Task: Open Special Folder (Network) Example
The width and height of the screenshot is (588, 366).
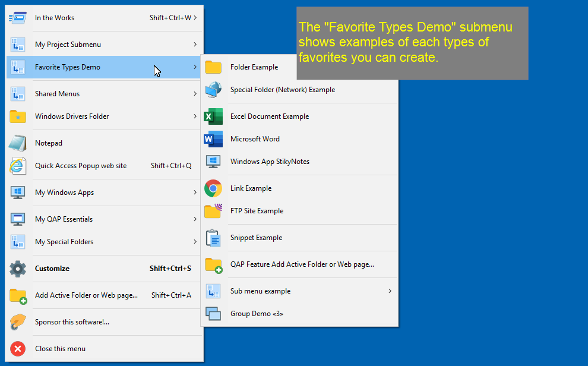Action: click(x=299, y=90)
